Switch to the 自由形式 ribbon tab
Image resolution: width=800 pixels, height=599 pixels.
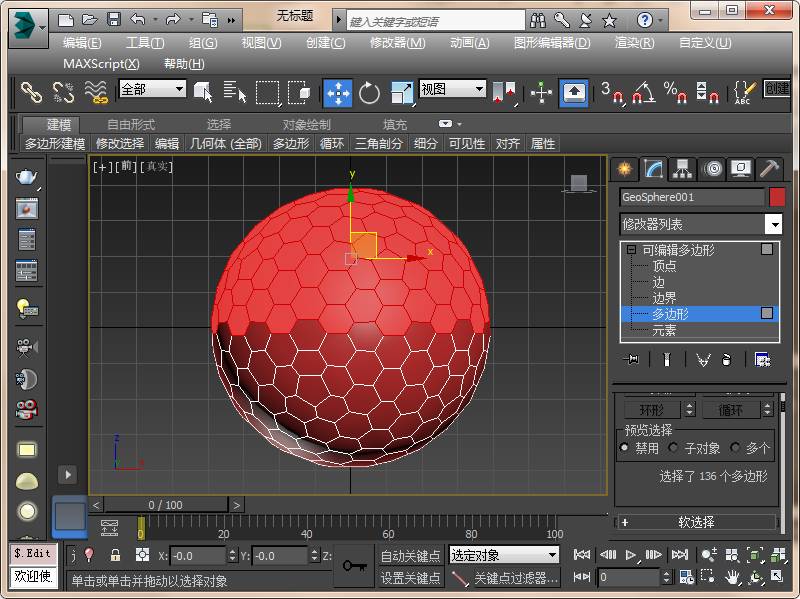coord(131,124)
